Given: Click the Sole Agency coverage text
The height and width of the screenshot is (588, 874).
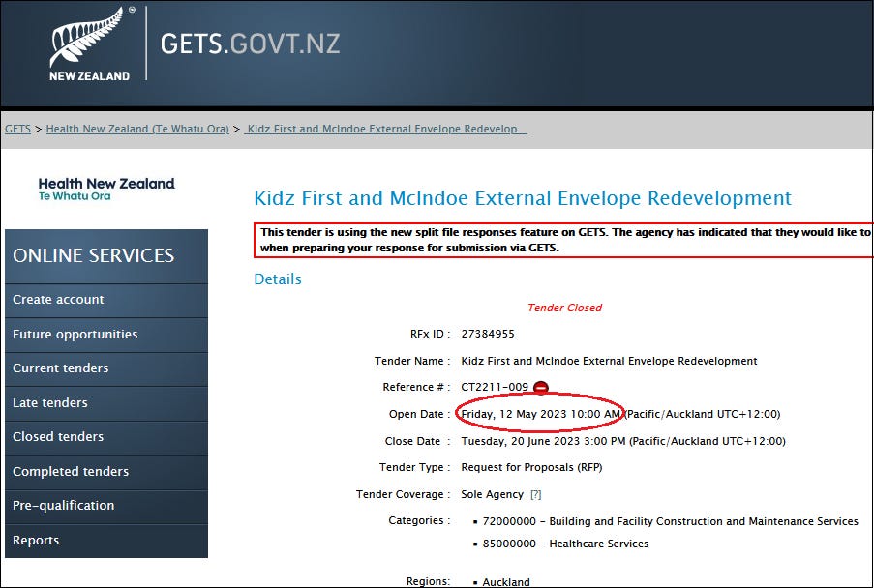Looking at the screenshot, I should point(493,494).
